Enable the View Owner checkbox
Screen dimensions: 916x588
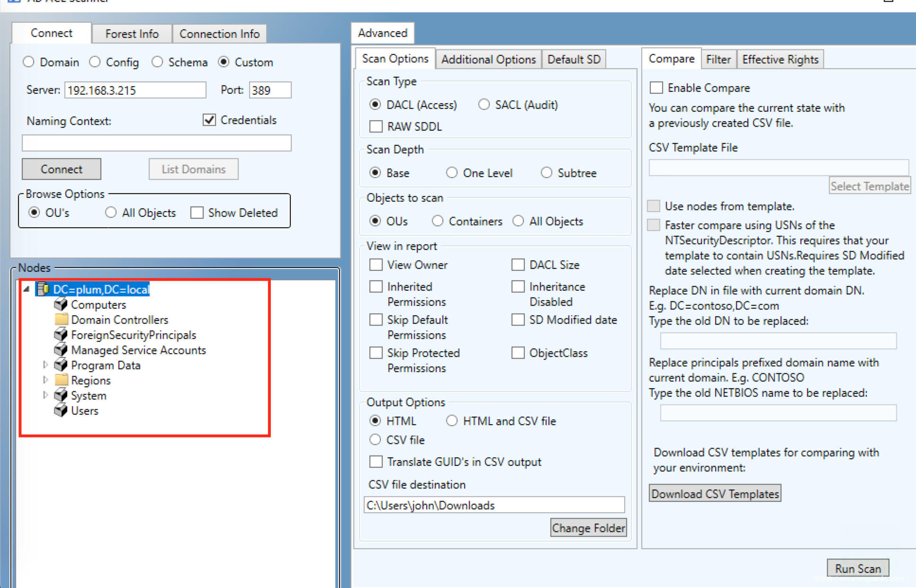point(376,265)
